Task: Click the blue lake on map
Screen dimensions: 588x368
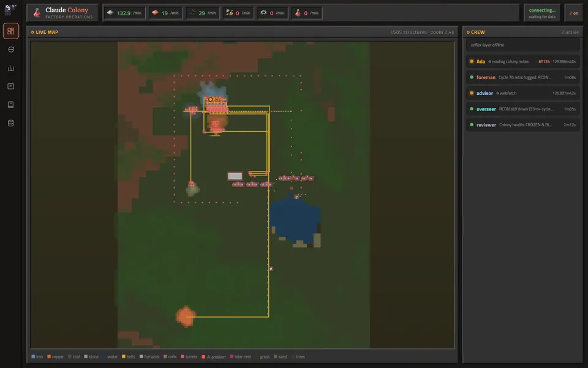Action: click(295, 220)
